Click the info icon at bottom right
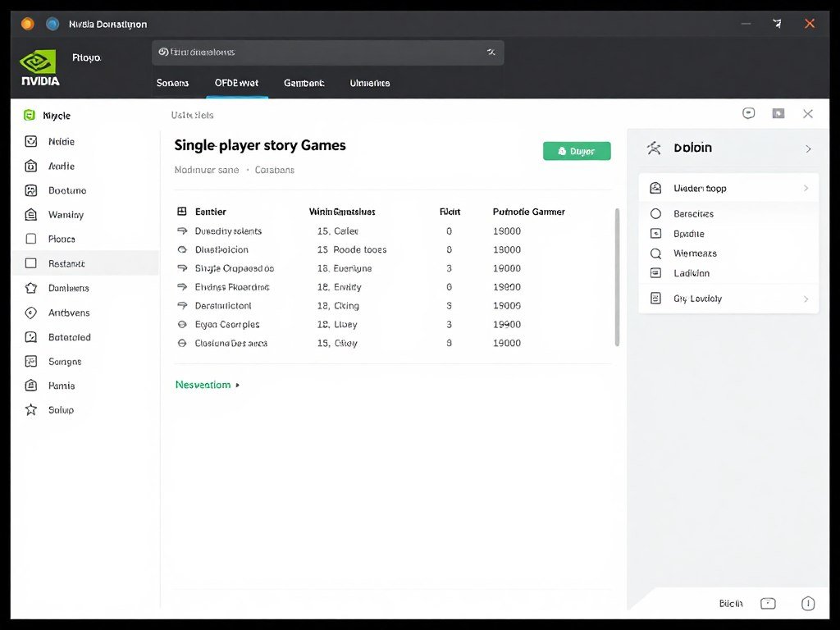The image size is (840, 630). click(x=808, y=603)
